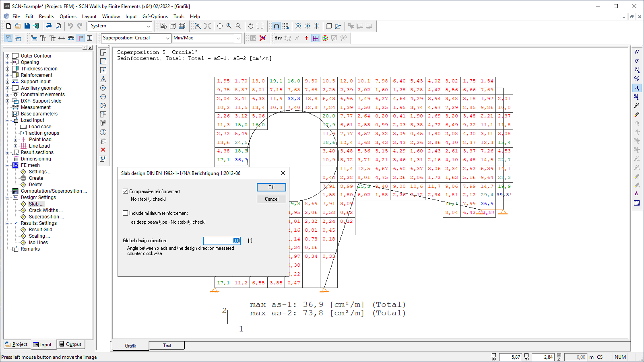Open the File menu
The height and width of the screenshot is (362, 644).
coord(16,16)
